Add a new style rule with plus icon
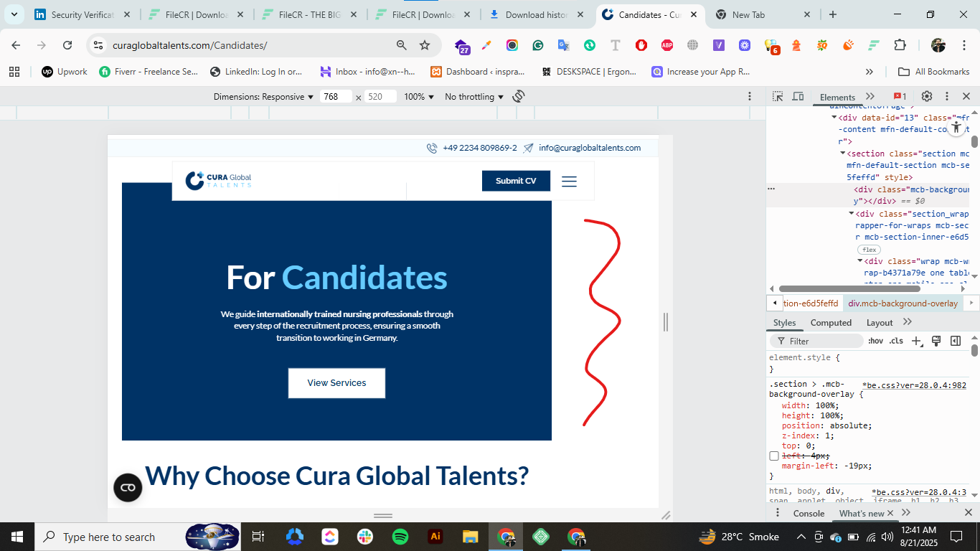 pyautogui.click(x=916, y=341)
